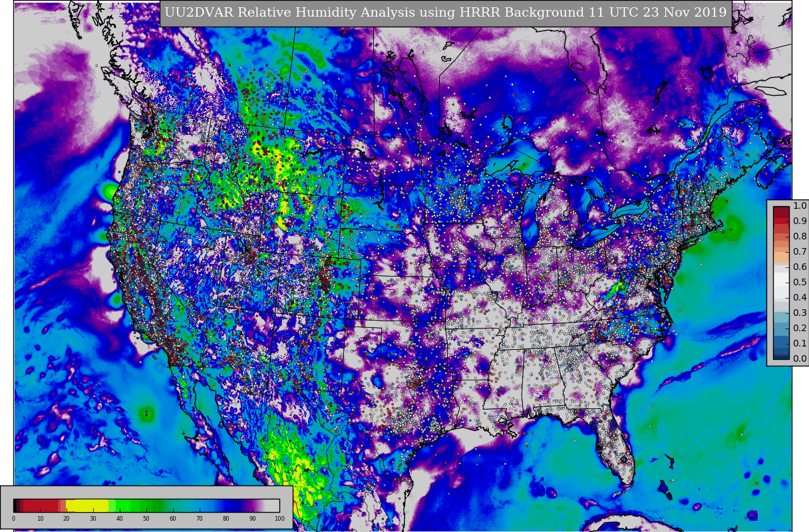809x532 pixels.
Task: Click the 20 tick label on humidity colorbar
Action: click(67, 519)
